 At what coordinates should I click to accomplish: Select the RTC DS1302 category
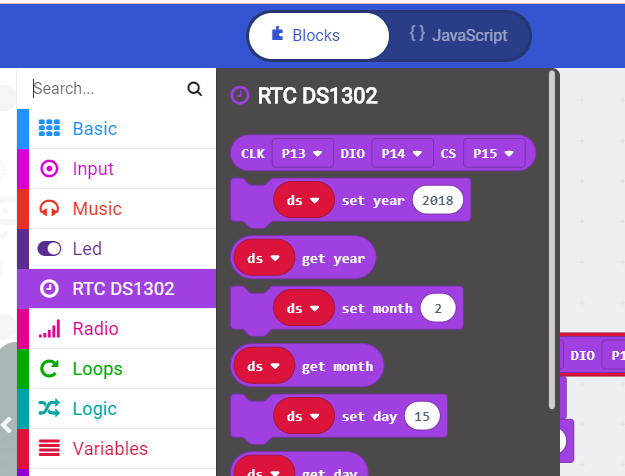click(x=117, y=288)
